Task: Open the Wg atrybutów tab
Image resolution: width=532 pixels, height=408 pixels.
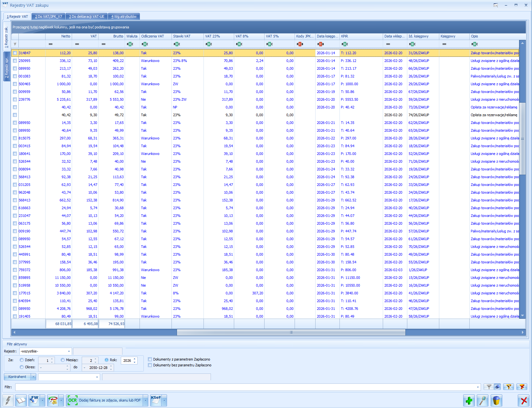Action: coord(124,16)
